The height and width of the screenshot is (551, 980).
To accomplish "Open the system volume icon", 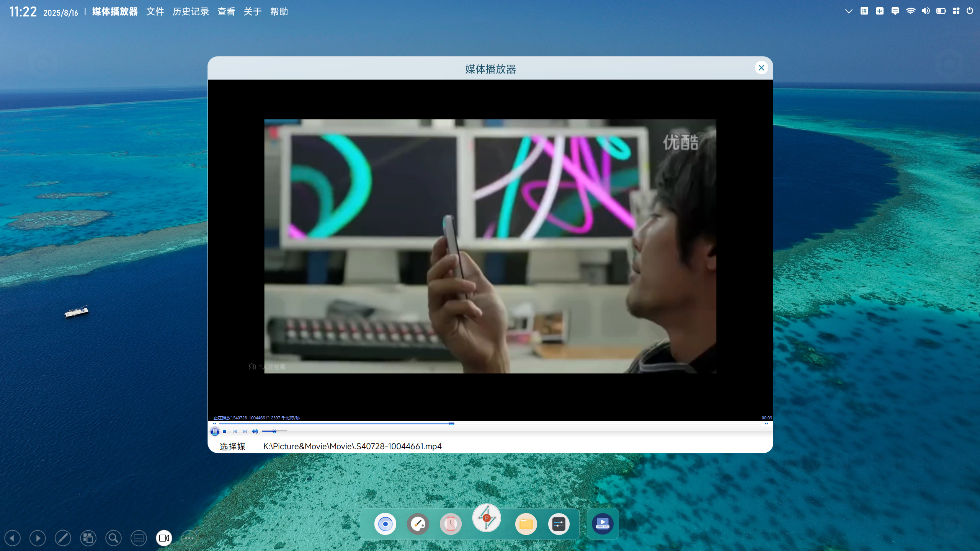I will (926, 11).
